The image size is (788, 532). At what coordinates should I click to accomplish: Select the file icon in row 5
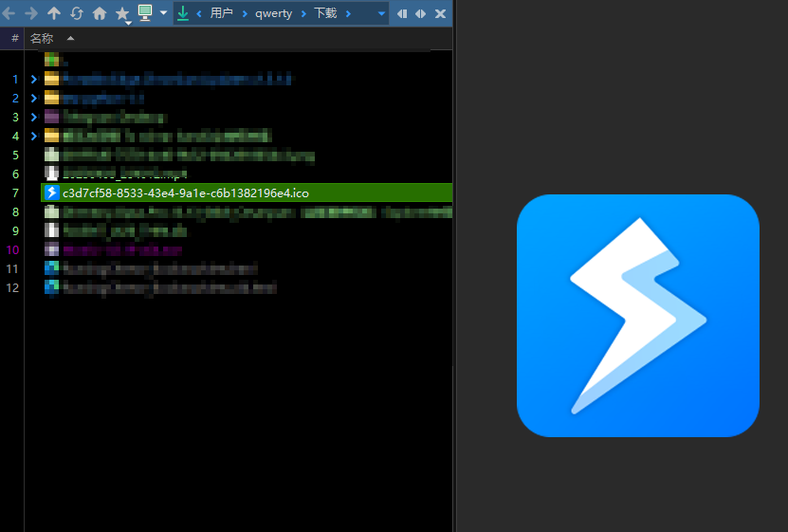click(51, 155)
